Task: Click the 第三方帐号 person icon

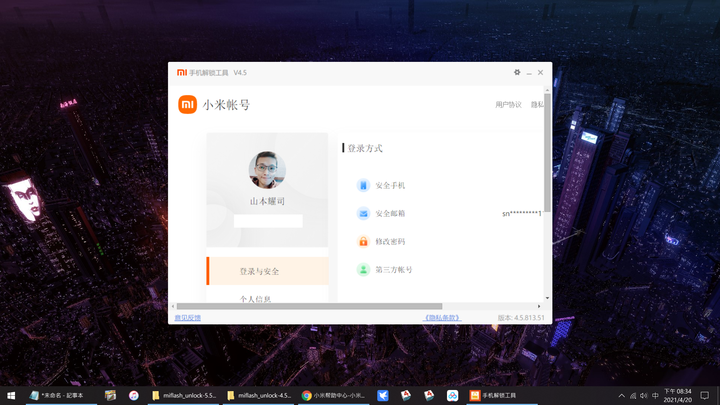Action: tap(363, 270)
